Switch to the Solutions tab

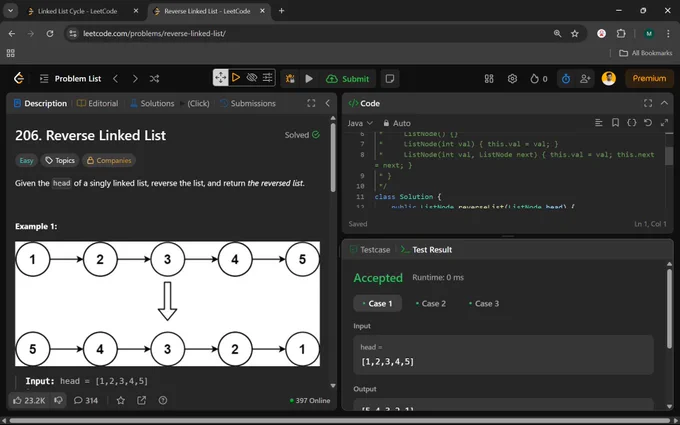[152, 103]
